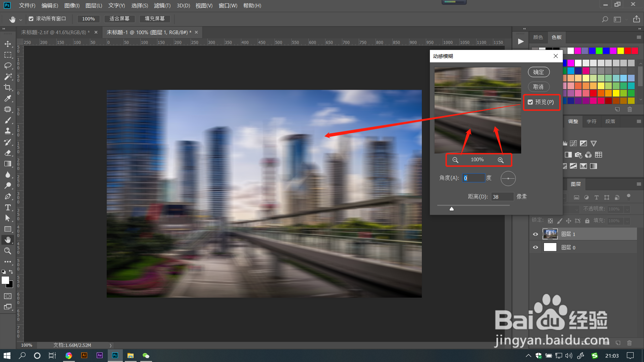This screenshot has height=362, width=644.
Task: Click the angle dial control
Action: 508,178
